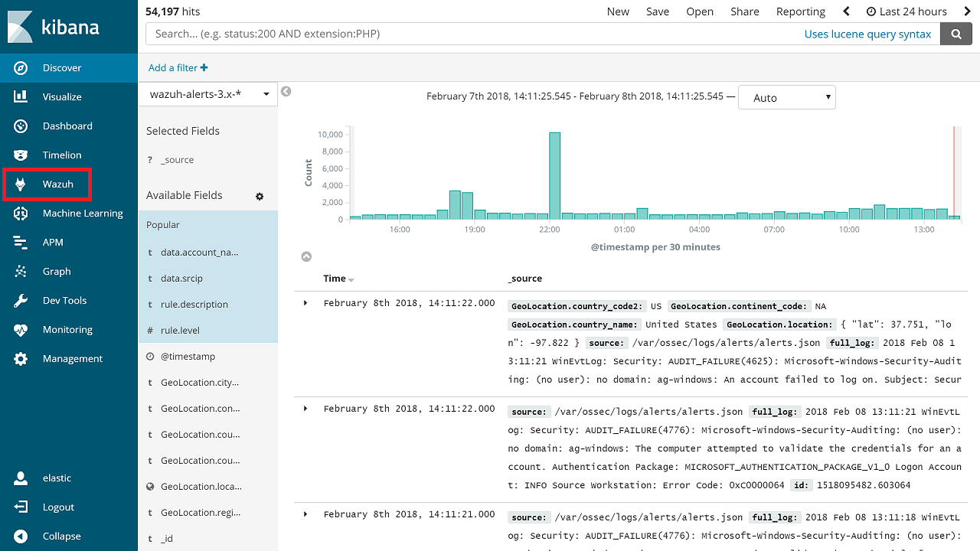The image size is (980, 551).
Task: Collapse the fields sidebar arrow
Action: [286, 92]
